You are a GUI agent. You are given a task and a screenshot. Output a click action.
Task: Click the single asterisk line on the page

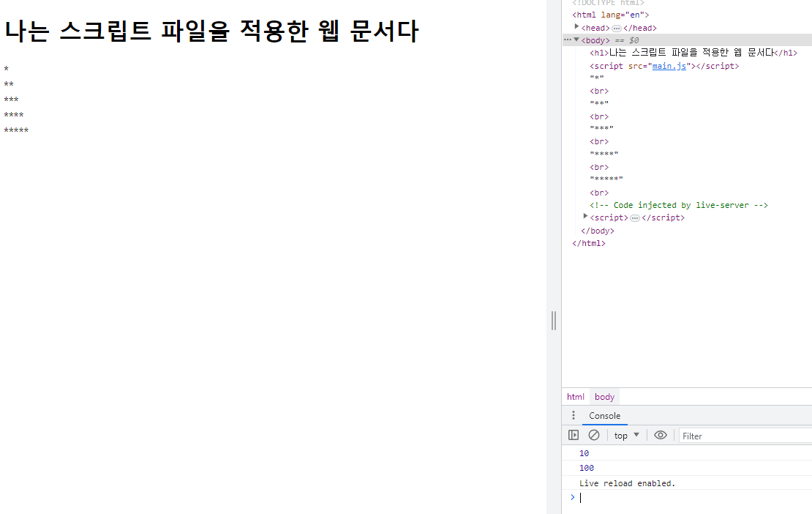pyautogui.click(x=6, y=69)
